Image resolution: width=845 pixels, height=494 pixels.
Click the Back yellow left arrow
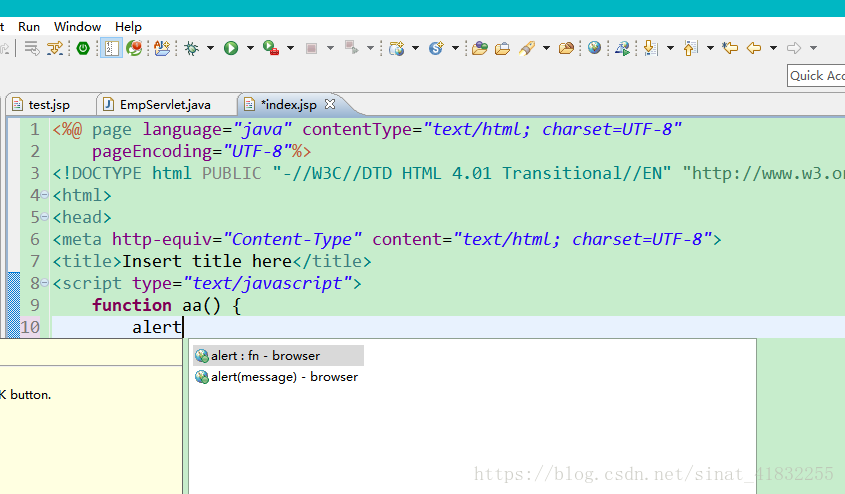click(x=754, y=48)
